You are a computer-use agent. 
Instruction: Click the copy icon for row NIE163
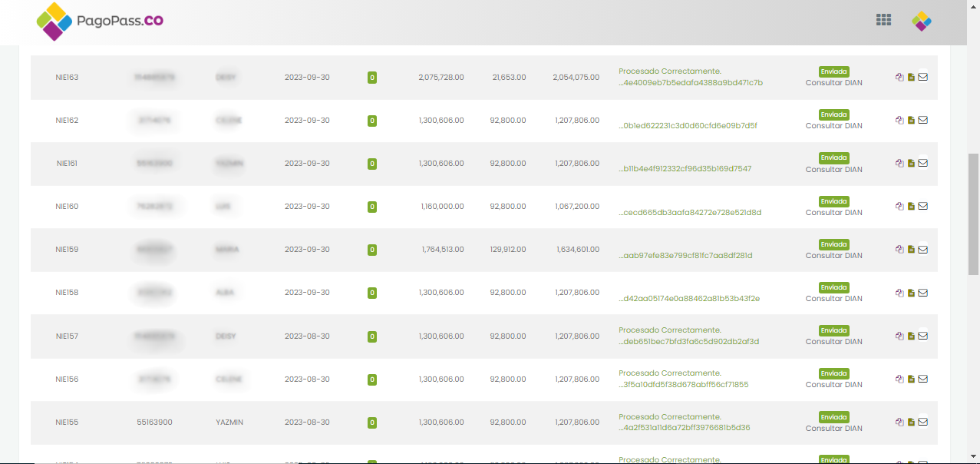click(x=899, y=77)
